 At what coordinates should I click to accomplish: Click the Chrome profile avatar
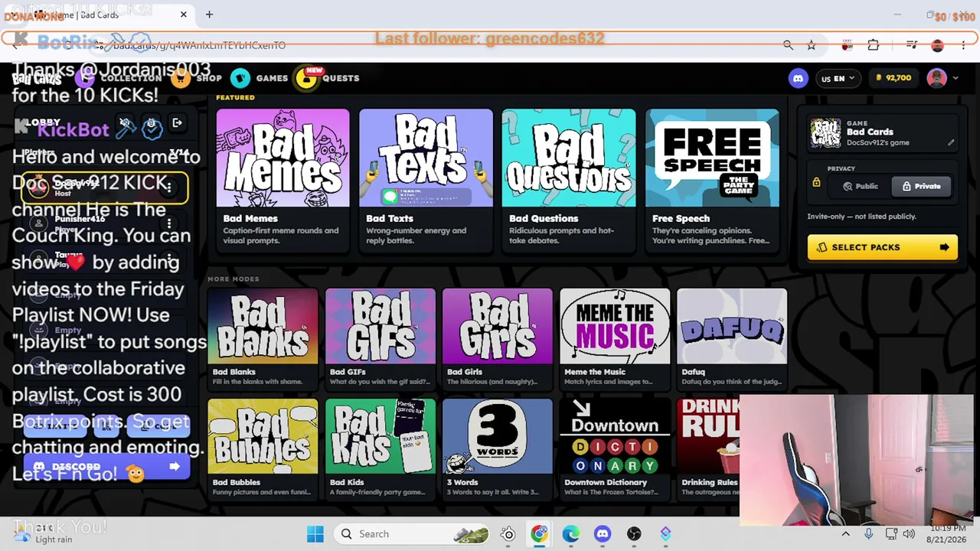coord(938,45)
